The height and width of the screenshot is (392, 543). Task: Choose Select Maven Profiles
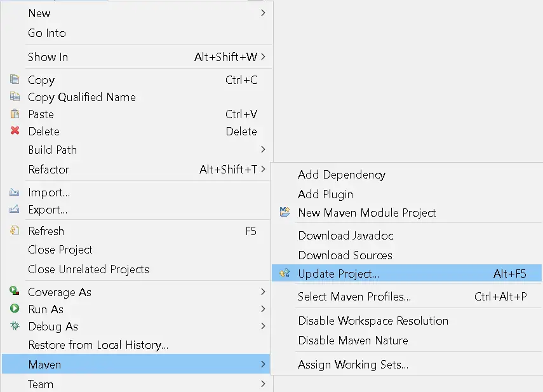[354, 297]
